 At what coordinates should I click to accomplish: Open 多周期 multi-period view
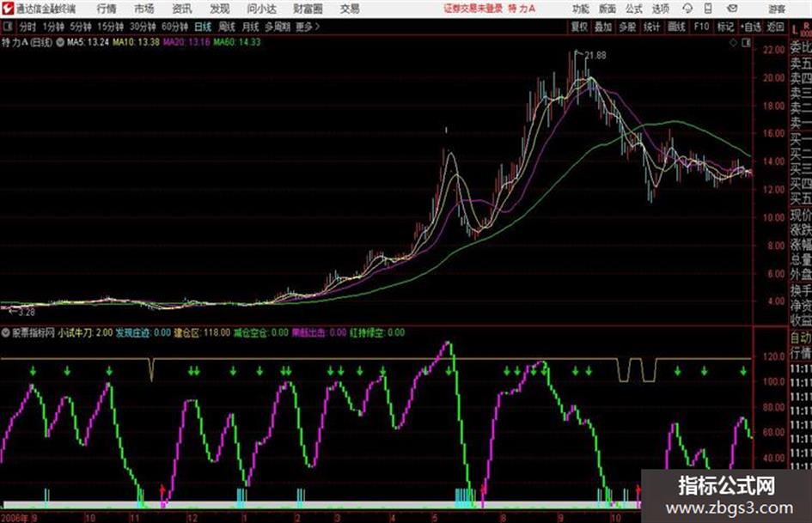pyautogui.click(x=278, y=27)
